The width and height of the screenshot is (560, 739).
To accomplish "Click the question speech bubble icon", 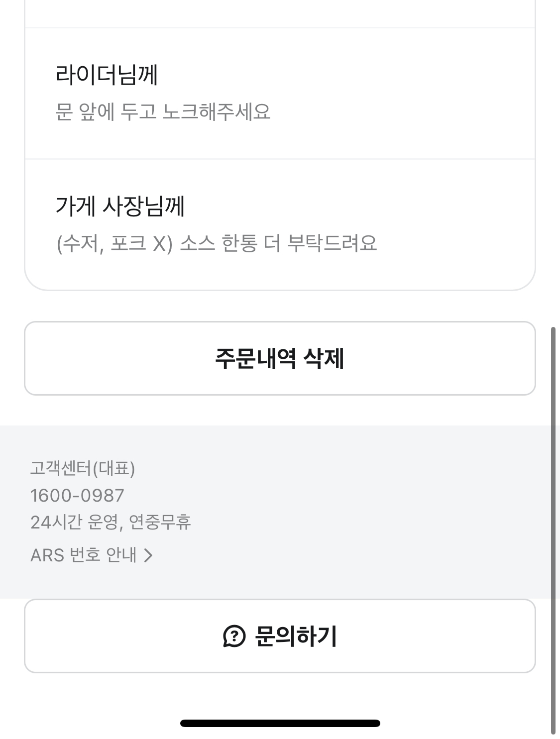I will coord(234,636).
